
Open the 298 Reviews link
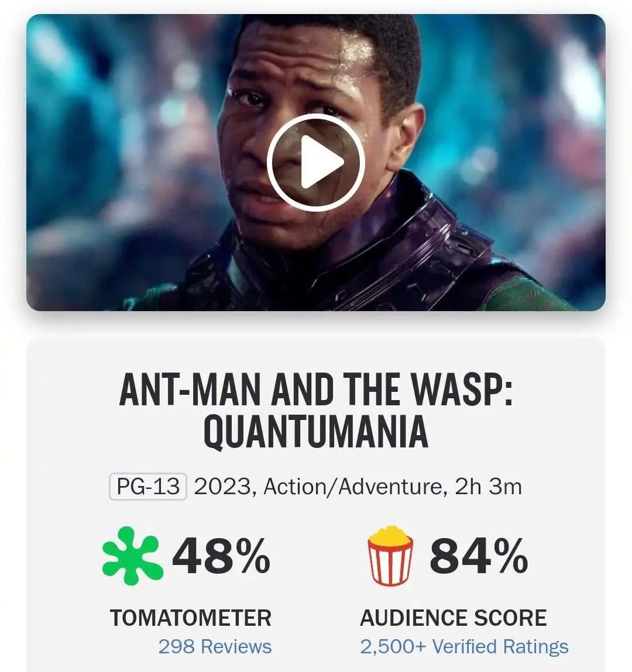[215, 646]
